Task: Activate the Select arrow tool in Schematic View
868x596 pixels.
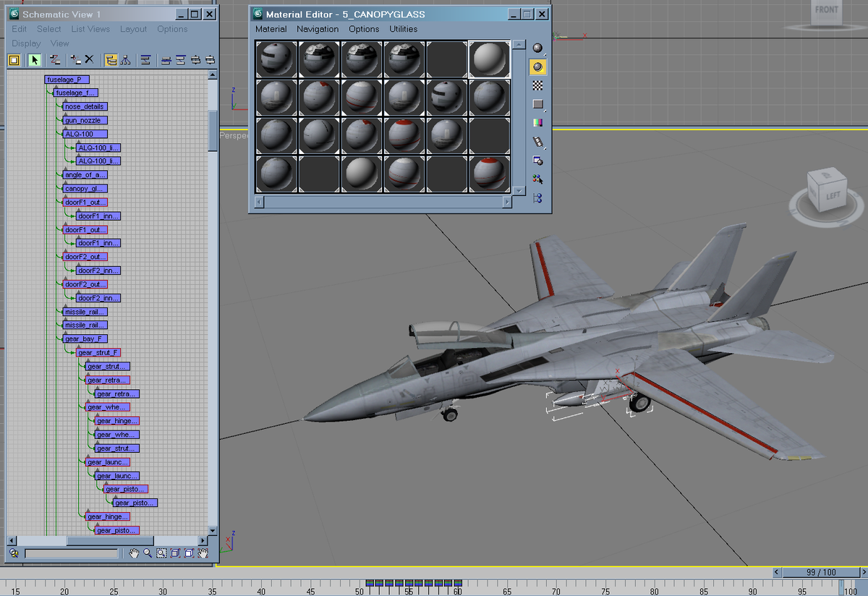Action: coord(35,60)
